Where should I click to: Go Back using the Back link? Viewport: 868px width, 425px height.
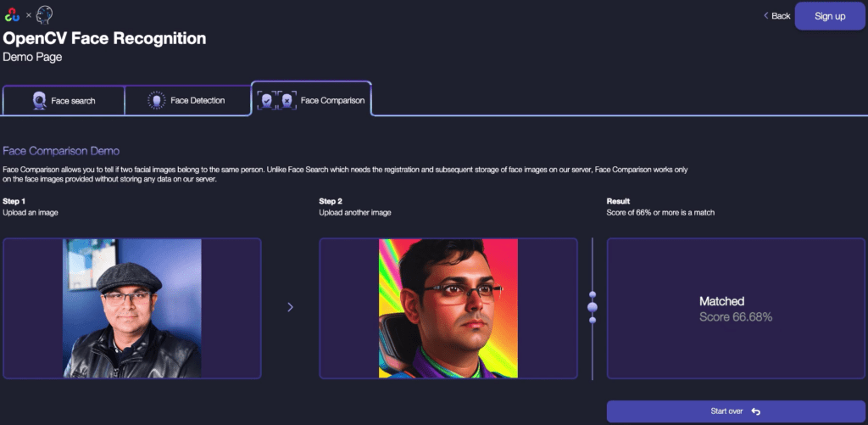click(x=776, y=16)
